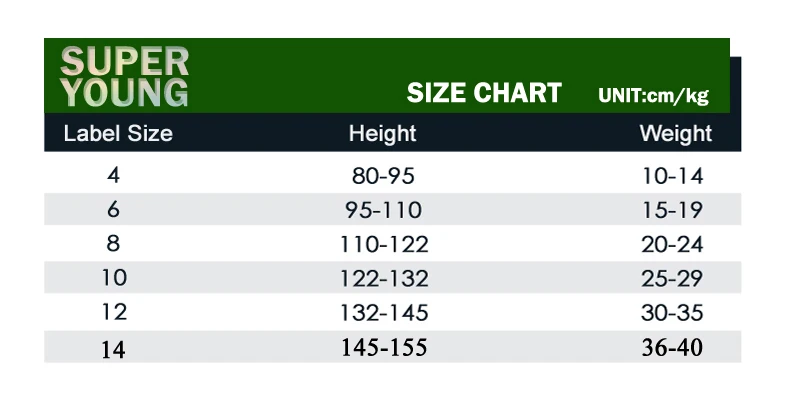Click weight value 36-40

[x=672, y=347]
